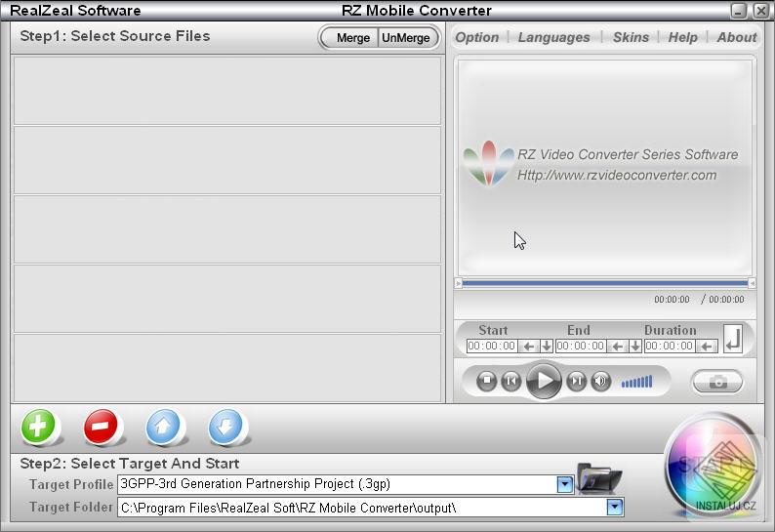Image resolution: width=775 pixels, height=532 pixels.
Task: Set End time with left arrow button
Action: click(x=617, y=347)
